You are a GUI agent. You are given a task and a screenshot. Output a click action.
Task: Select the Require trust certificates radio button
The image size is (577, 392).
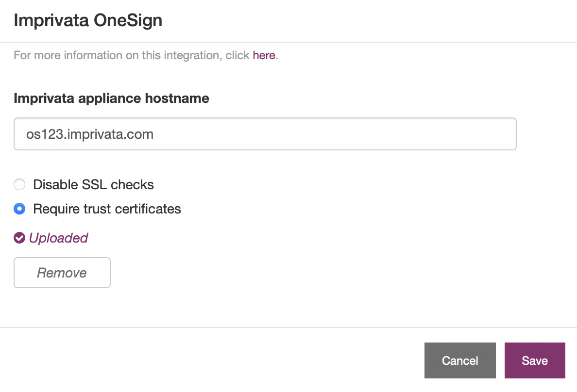tap(19, 209)
